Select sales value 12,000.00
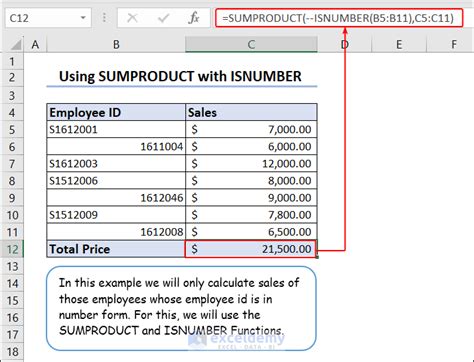This screenshot has height=362, width=474. (x=251, y=164)
